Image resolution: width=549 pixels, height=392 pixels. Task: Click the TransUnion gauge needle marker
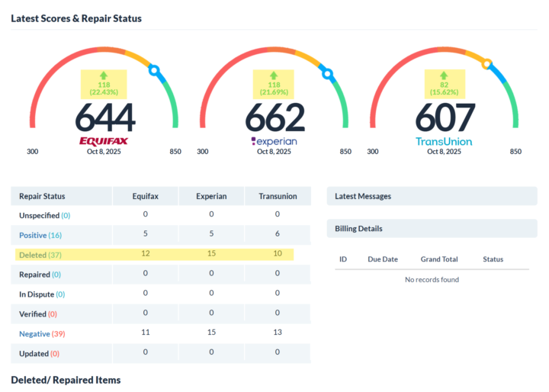487,64
